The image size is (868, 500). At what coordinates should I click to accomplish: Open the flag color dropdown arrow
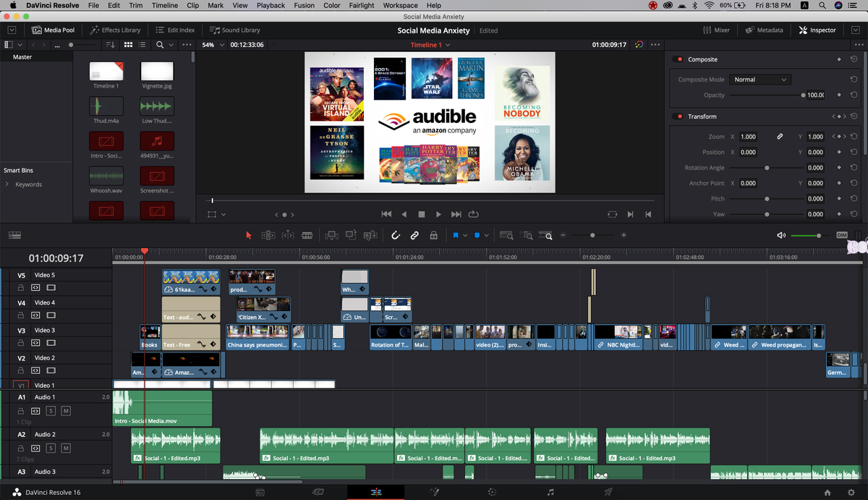pyautogui.click(x=465, y=235)
